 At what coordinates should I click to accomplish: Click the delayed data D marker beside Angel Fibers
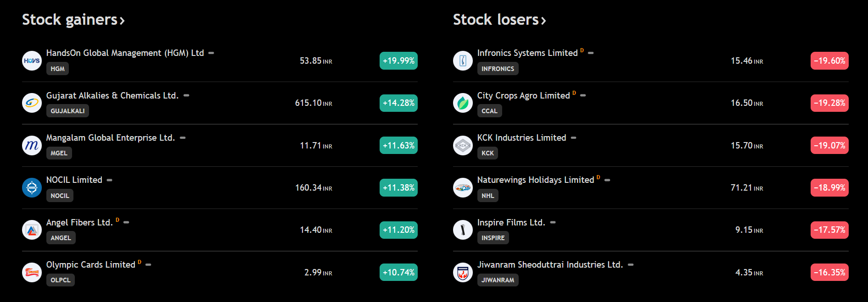tap(118, 220)
